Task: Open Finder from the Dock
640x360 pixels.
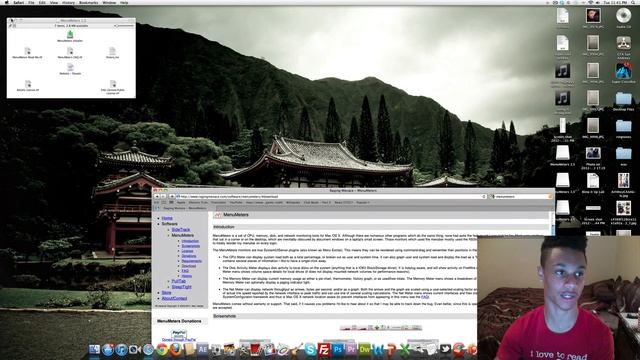Action: coord(94,349)
